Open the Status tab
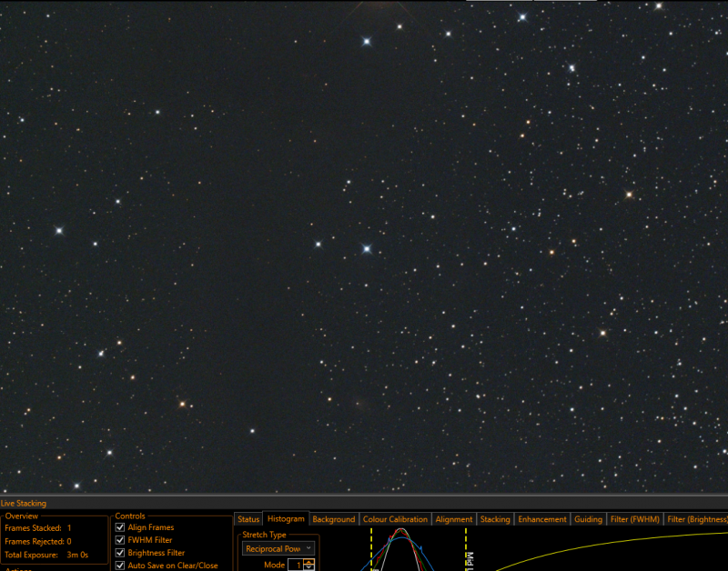Viewport: 728px width, 571px height. [x=248, y=519]
